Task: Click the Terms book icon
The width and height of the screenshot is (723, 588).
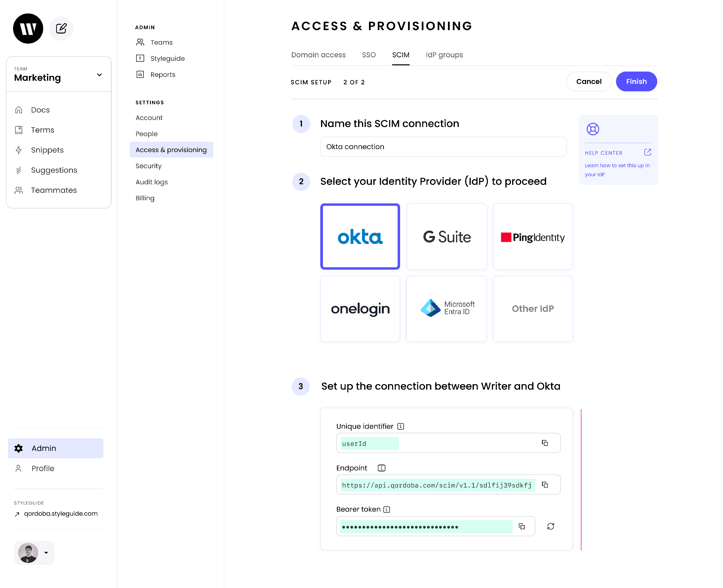Action: [x=19, y=130]
